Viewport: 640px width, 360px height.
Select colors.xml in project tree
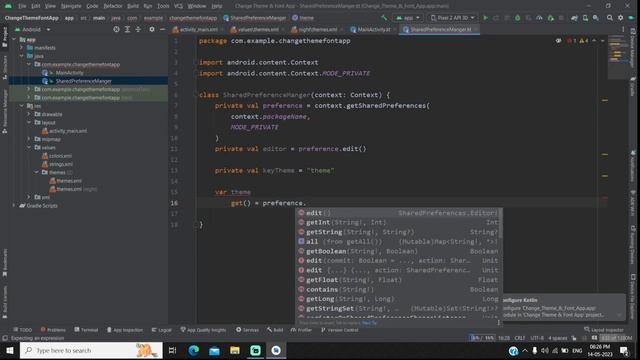pyautogui.click(x=60, y=156)
